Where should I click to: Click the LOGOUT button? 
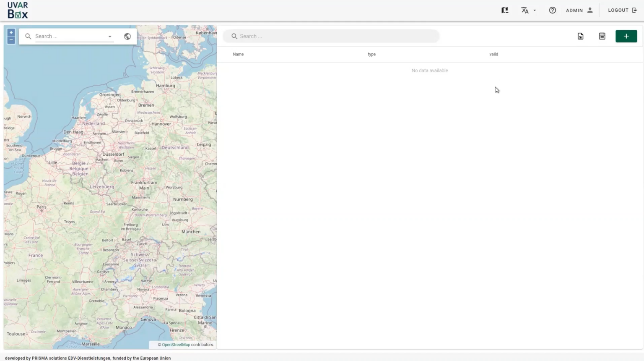622,10
